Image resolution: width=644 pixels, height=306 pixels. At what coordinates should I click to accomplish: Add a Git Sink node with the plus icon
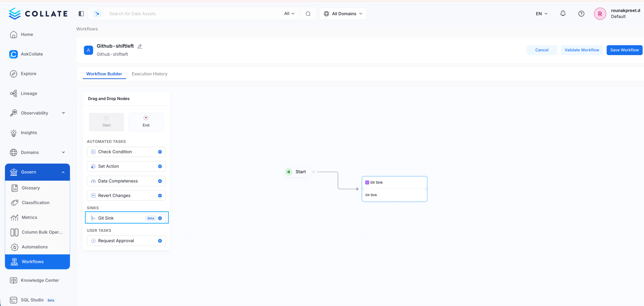(x=160, y=218)
